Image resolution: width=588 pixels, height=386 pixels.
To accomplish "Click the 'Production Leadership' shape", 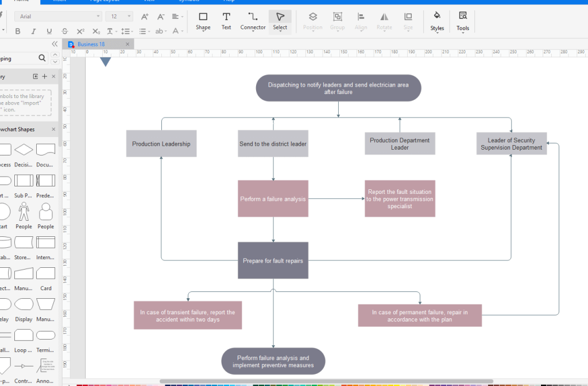I will (x=161, y=144).
